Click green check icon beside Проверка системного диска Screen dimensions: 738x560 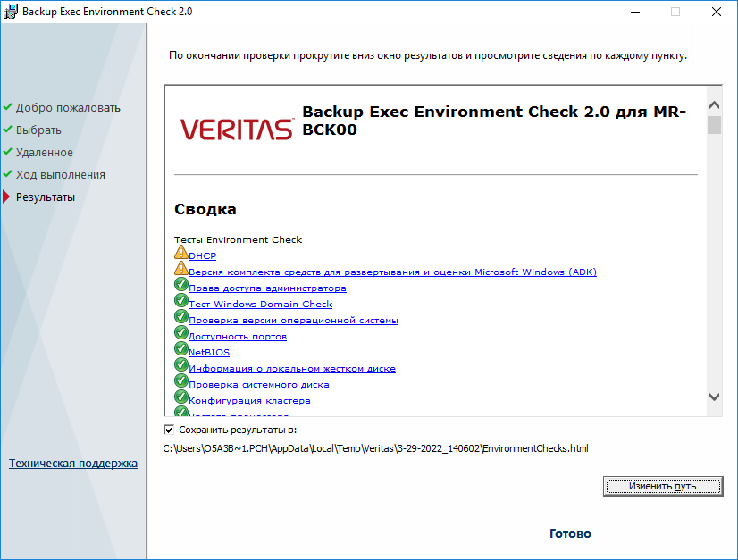[181, 380]
